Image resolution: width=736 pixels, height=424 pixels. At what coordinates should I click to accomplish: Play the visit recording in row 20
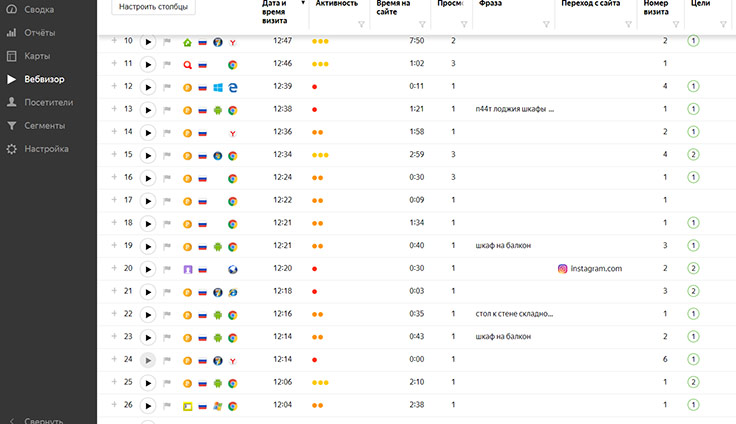point(147,269)
